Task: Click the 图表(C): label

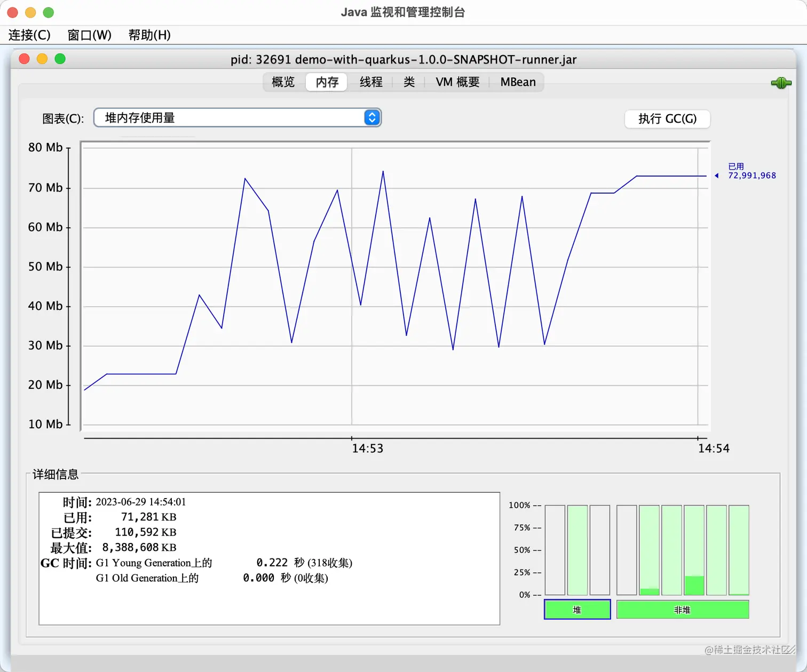Action: (63, 118)
